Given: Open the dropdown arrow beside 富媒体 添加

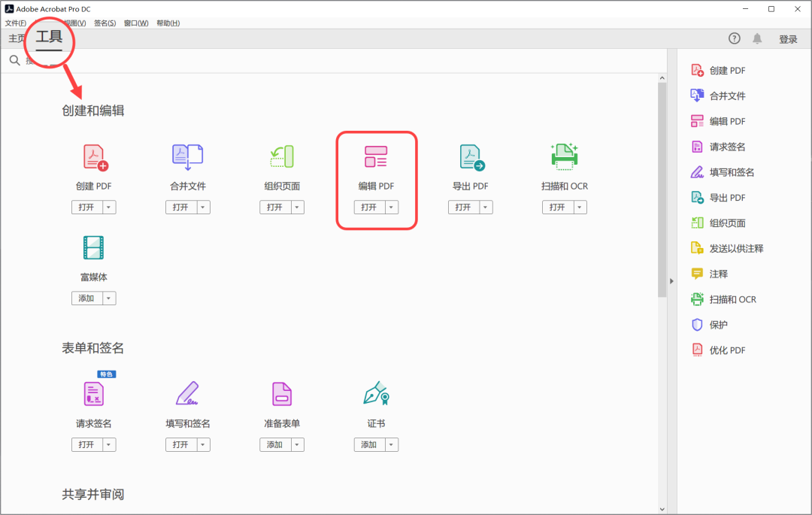Looking at the screenshot, I should tap(109, 298).
